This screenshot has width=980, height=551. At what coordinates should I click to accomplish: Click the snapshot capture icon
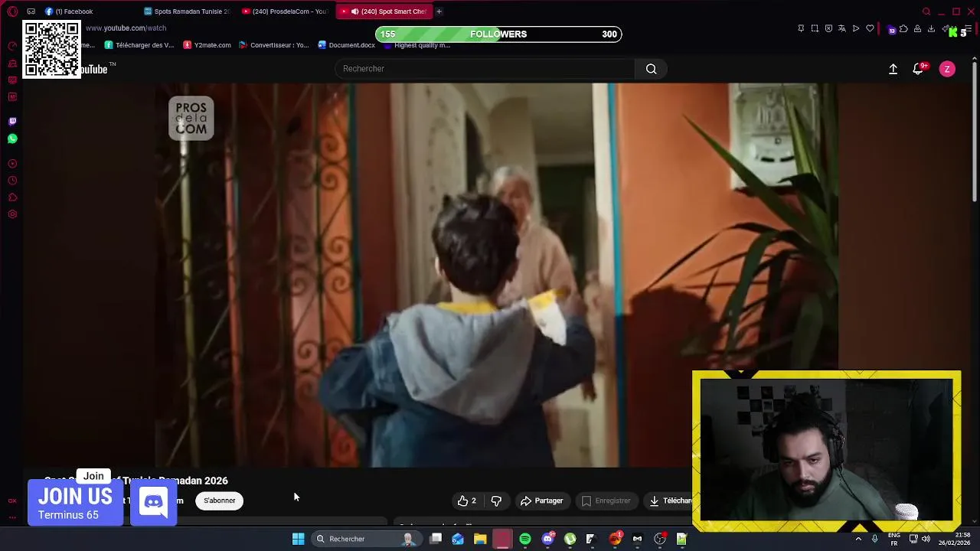[x=815, y=28]
